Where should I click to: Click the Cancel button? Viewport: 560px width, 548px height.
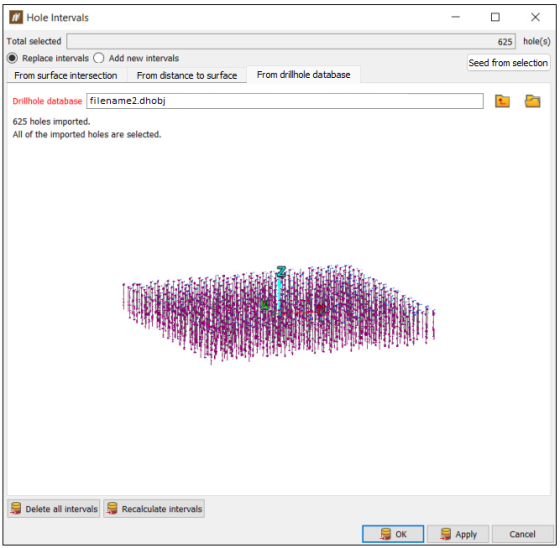coord(522,534)
